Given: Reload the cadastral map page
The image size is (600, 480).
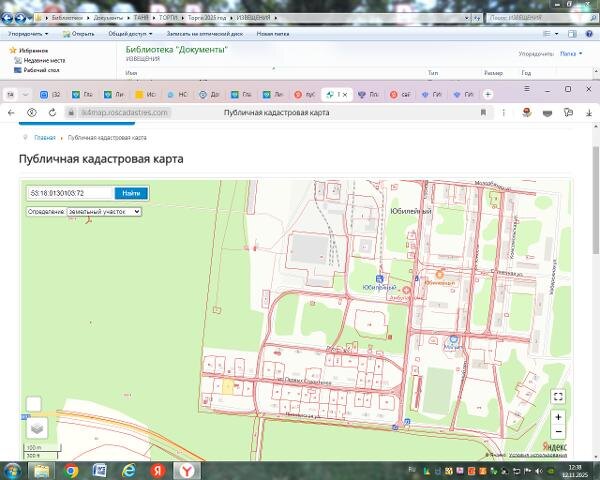Looking at the screenshot, I should click(52, 113).
